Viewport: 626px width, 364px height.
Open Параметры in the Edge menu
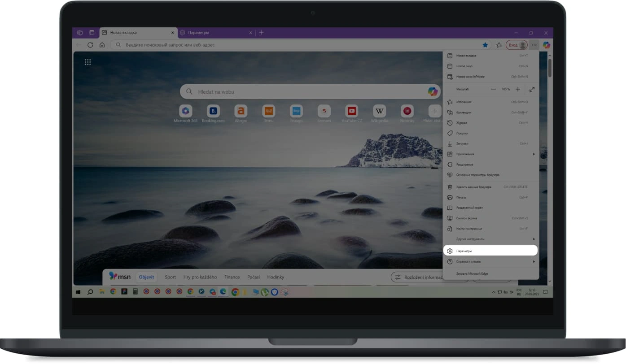point(490,251)
